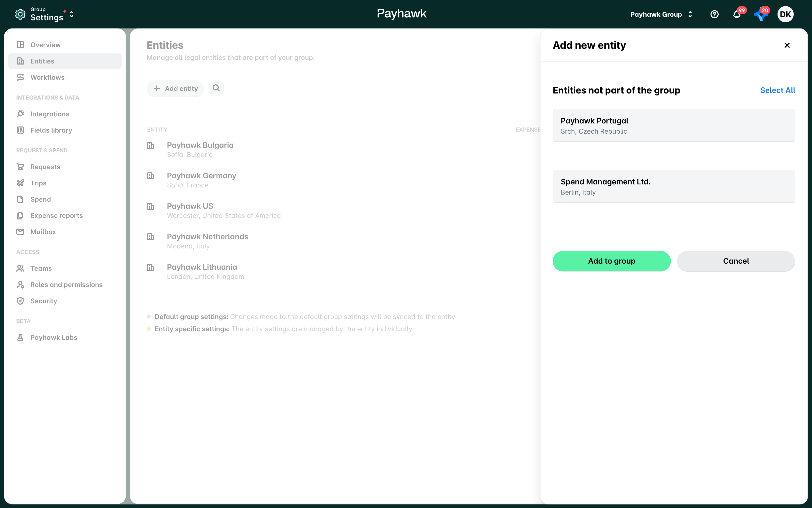Open Expense reports in the sidebar
Viewport: 812px width, 508px height.
point(65,215)
